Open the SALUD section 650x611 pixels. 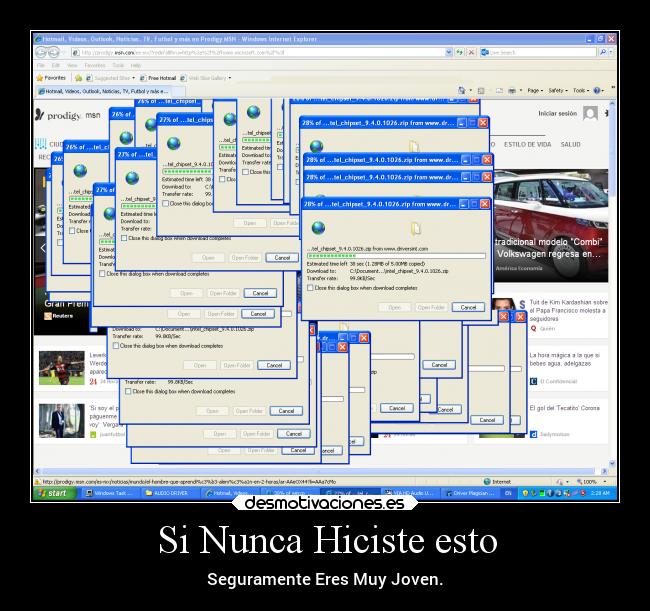coord(570,144)
